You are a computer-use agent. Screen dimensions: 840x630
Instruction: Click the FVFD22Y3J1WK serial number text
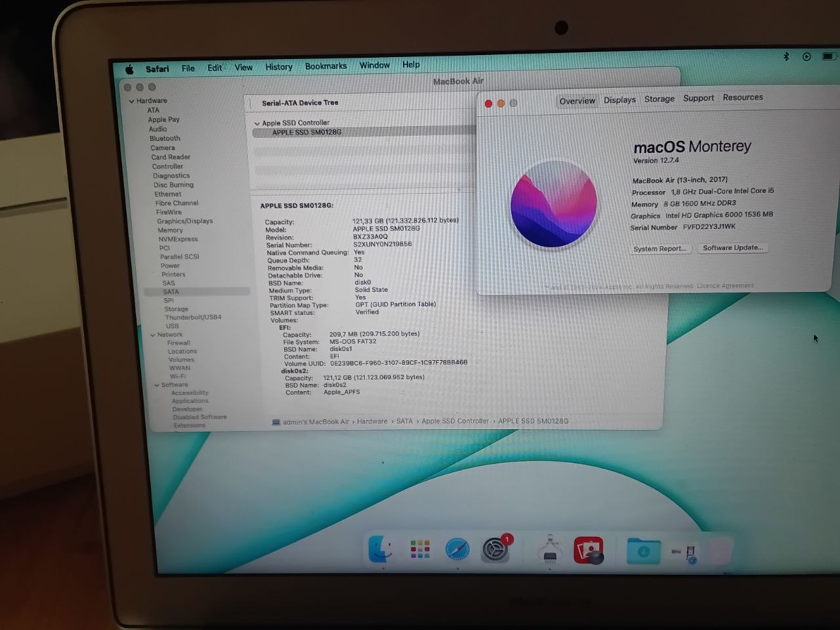[x=709, y=227]
